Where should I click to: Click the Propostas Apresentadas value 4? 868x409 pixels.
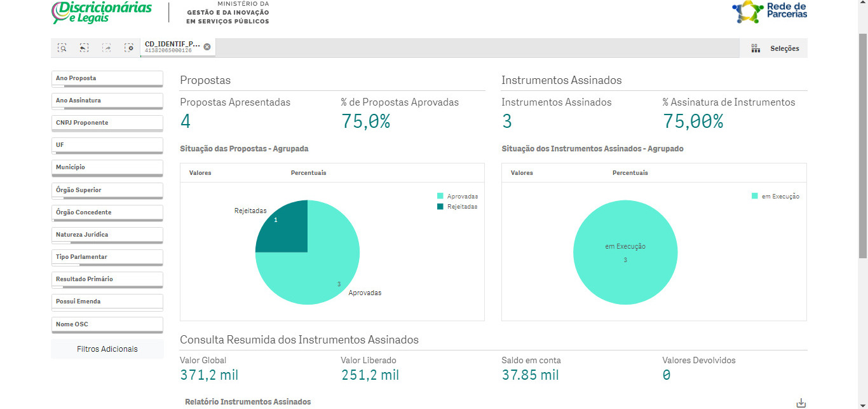(186, 121)
